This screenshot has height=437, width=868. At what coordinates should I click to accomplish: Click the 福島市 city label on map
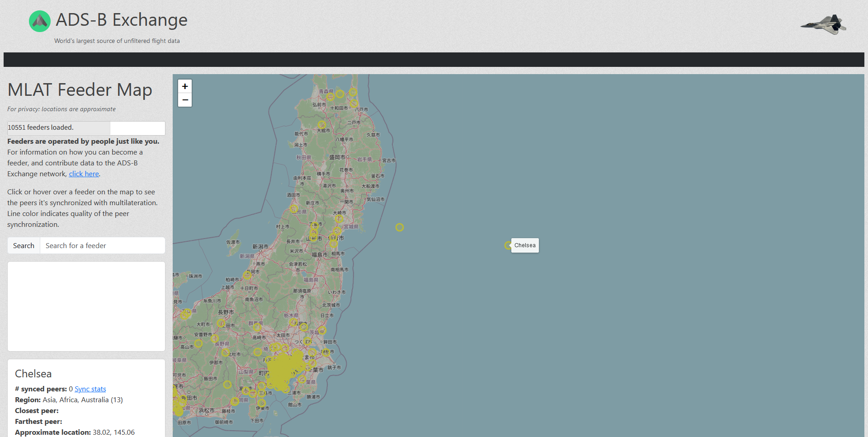[320, 255]
